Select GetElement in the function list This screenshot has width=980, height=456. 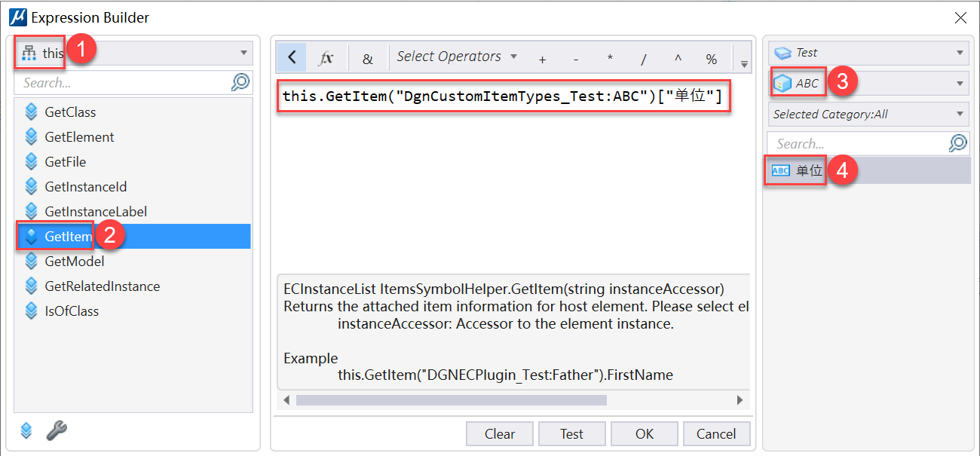pyautogui.click(x=79, y=137)
